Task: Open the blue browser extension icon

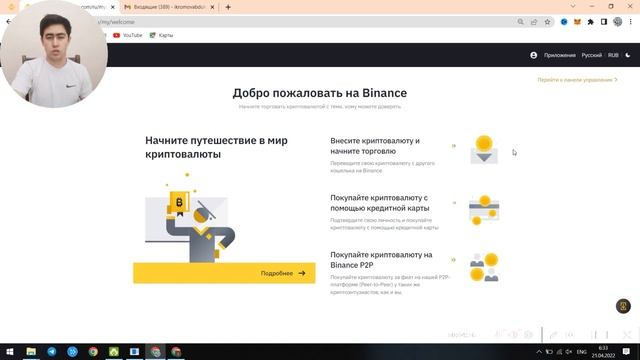Action: (x=564, y=22)
